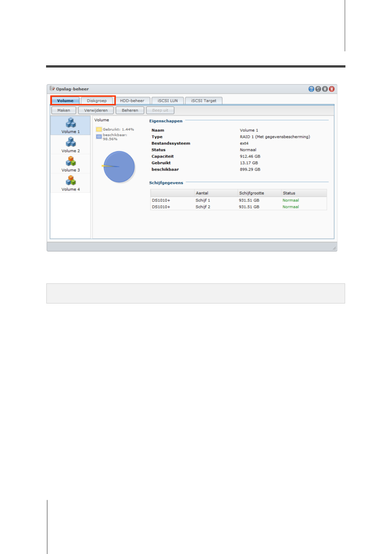Select the Volume 1 cube icon
Viewport: 392px width, 554px height.
point(71,123)
